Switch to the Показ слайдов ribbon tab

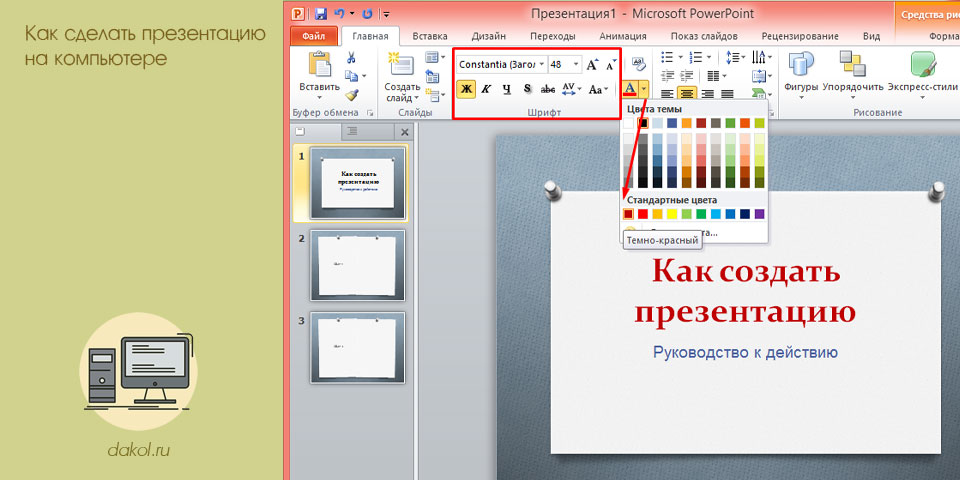pos(704,36)
